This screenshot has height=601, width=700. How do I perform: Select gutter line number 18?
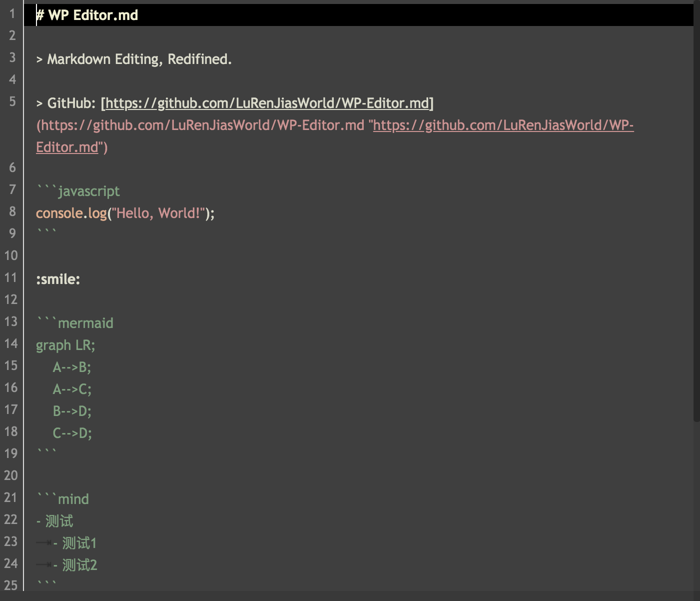click(x=10, y=431)
